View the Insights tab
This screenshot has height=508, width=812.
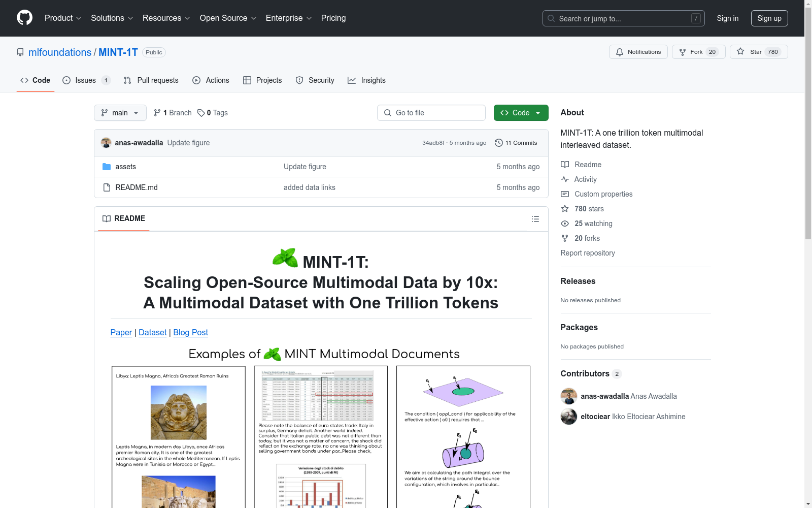pyautogui.click(x=366, y=80)
